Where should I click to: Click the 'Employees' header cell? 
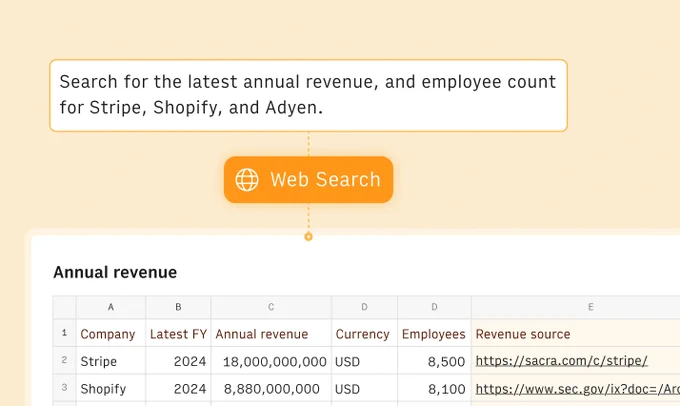pos(434,334)
